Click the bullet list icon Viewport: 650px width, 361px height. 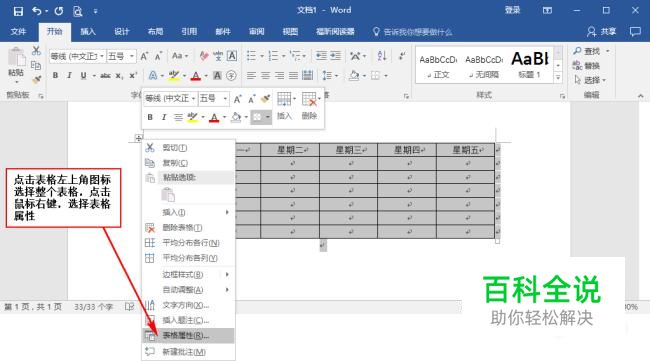pyautogui.click(x=251, y=56)
